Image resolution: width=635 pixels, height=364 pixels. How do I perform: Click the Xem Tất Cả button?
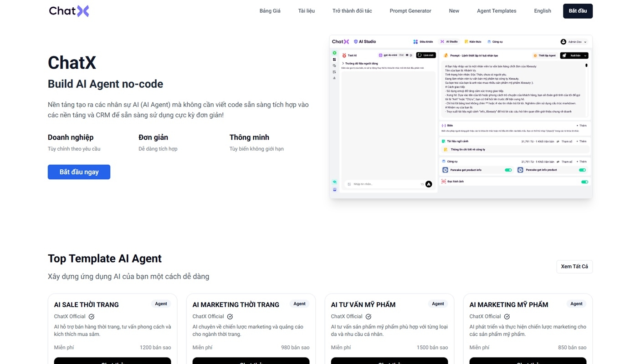pos(574,267)
